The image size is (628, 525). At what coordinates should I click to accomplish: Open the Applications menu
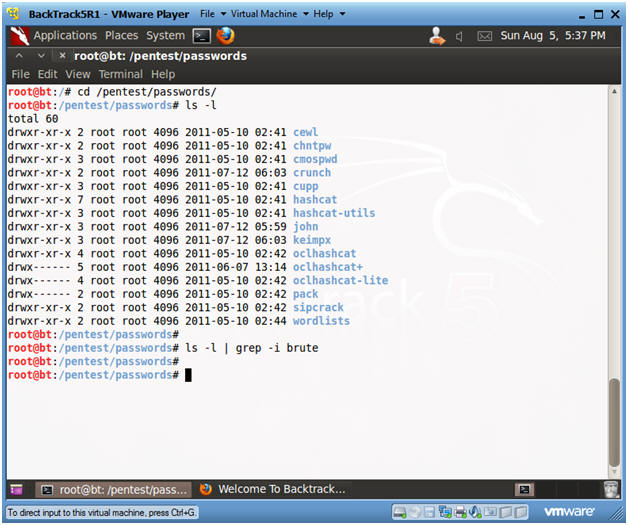point(65,36)
